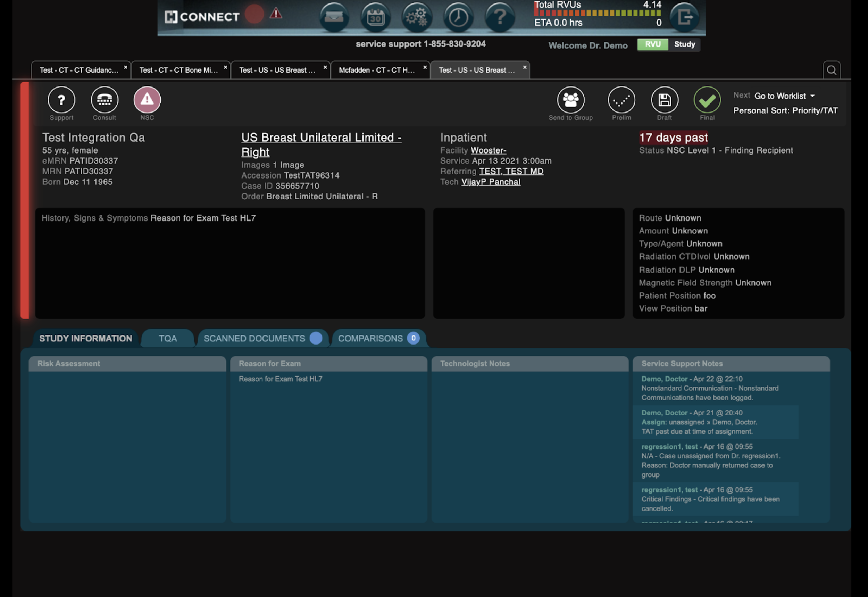Switch to the TQA tab
The width and height of the screenshot is (868, 597).
tap(168, 339)
